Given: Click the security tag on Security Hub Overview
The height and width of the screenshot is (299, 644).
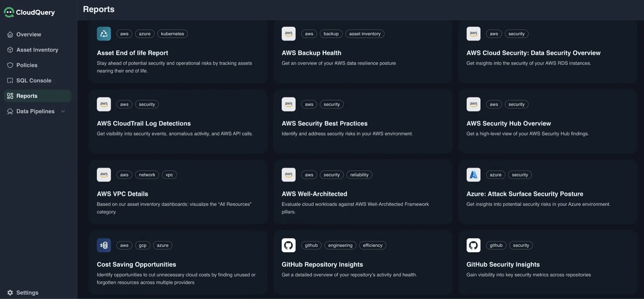Looking at the screenshot, I should tap(516, 104).
